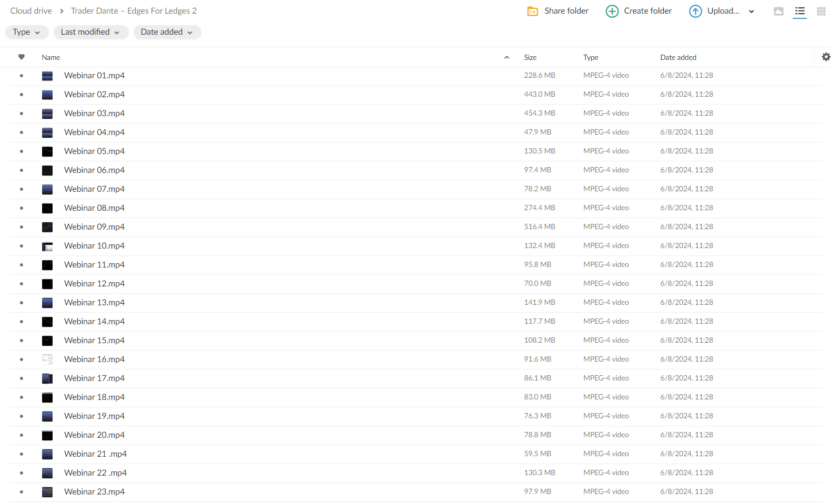Mark Webinar 14.mp4 favourite dot
Viewport: 831px width, 504px height.
[22, 322]
